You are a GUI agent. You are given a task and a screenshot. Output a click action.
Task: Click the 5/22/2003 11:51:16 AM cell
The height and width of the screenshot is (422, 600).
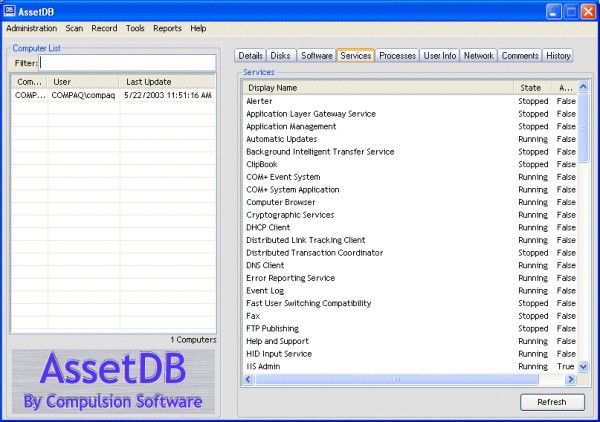click(168, 95)
